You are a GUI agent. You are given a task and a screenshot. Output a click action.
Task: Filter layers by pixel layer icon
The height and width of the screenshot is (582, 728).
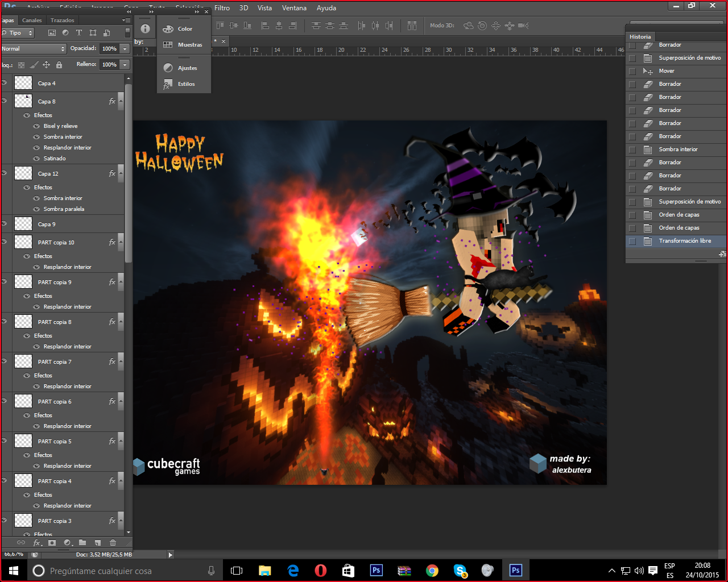[52, 33]
